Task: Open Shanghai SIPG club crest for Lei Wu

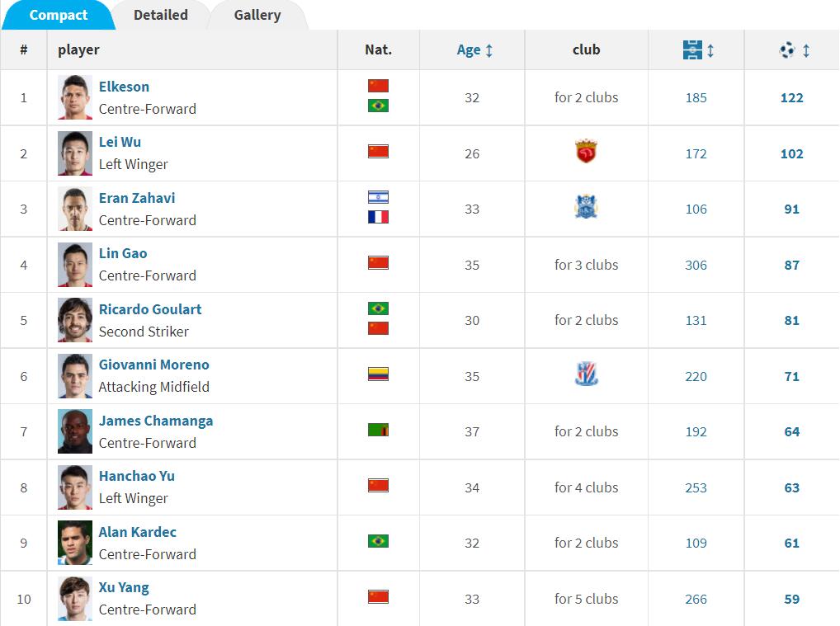Action: (586, 152)
